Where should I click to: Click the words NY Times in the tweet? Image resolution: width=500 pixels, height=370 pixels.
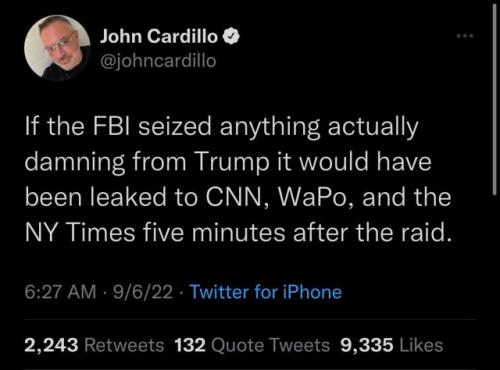80,232
